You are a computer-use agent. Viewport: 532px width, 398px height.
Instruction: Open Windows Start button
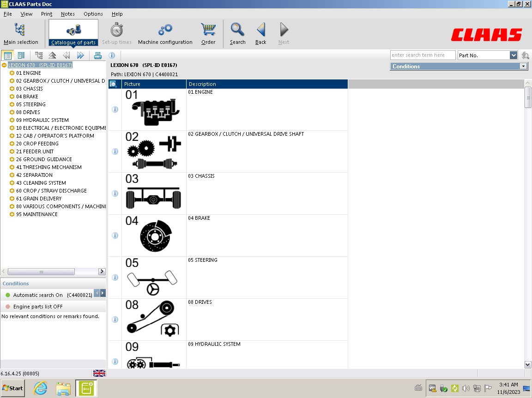(x=12, y=388)
